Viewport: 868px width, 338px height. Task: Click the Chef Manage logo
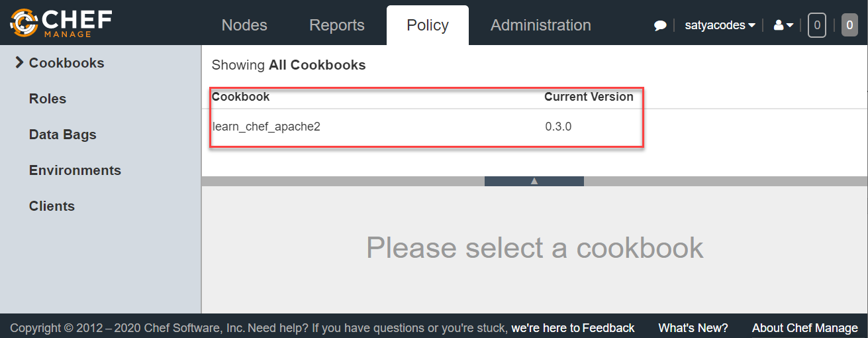click(61, 23)
